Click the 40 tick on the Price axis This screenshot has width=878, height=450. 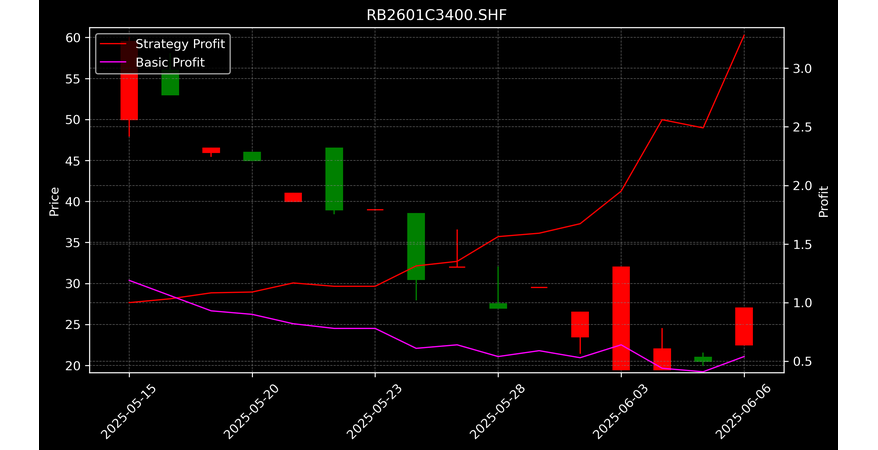(75, 201)
